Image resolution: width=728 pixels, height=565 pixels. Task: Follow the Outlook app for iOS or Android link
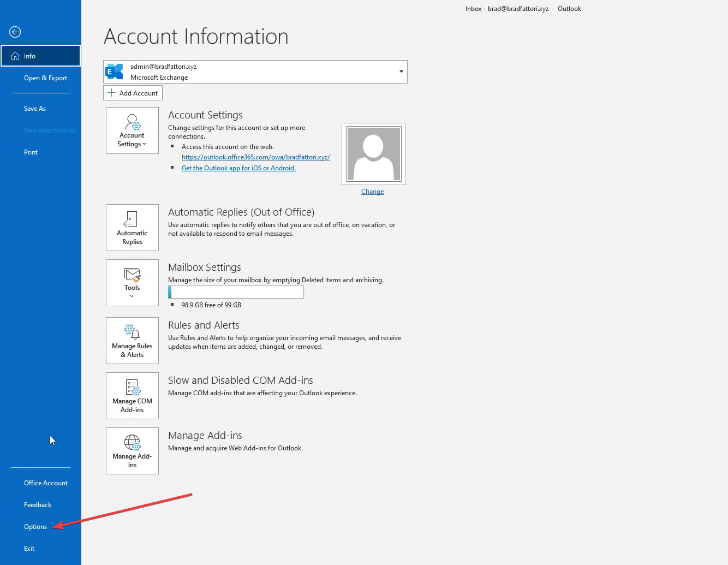pyautogui.click(x=238, y=168)
